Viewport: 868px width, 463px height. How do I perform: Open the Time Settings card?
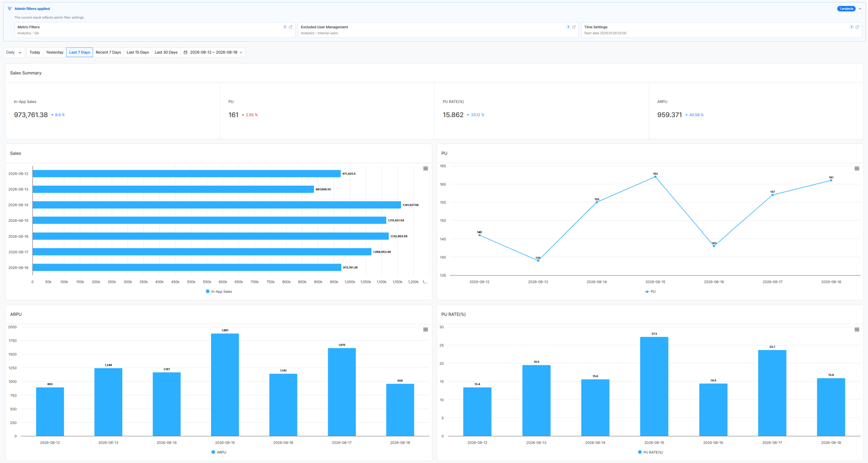(722, 30)
